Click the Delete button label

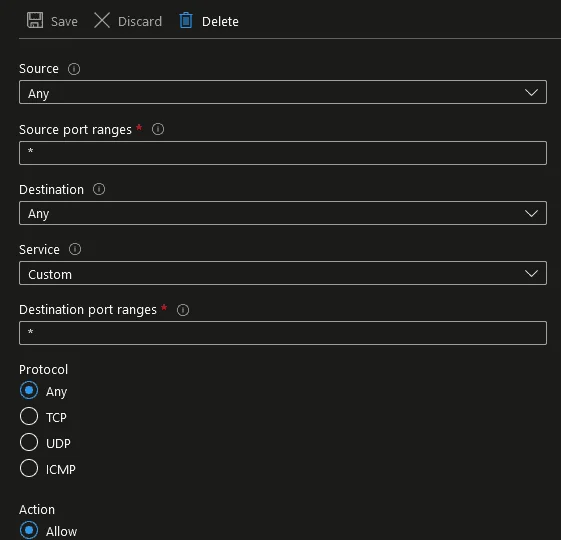(x=220, y=21)
